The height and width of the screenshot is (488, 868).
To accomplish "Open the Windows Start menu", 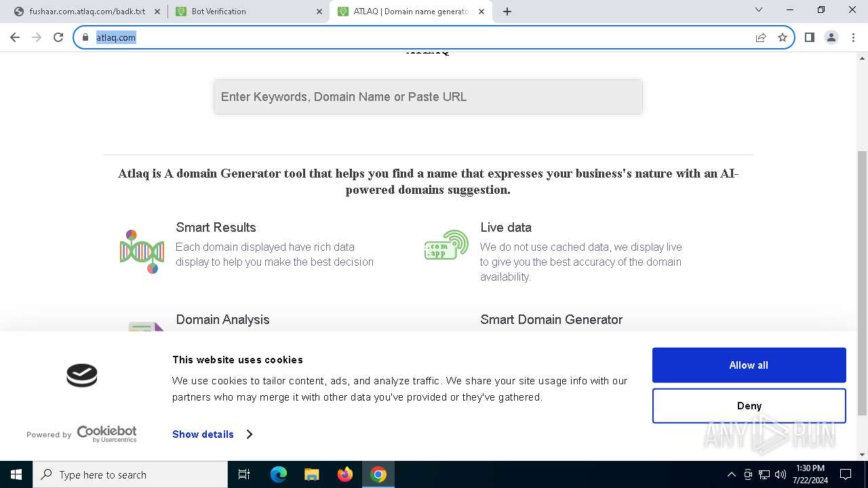I will pos(16,474).
